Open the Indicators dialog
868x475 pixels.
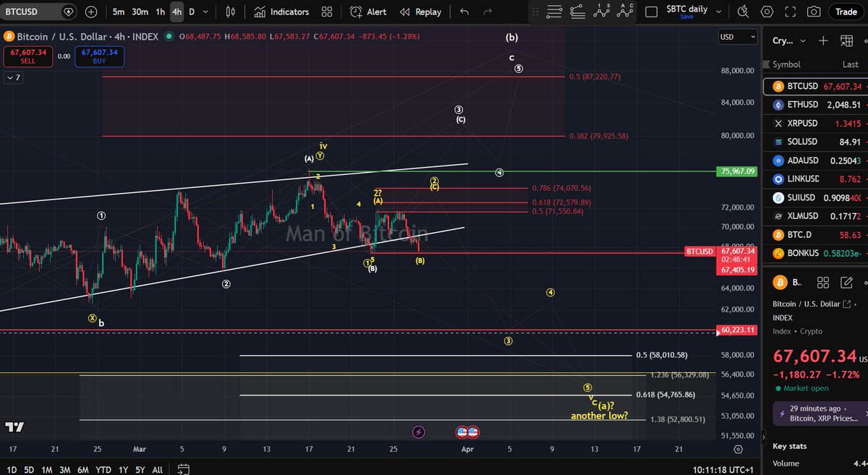tap(281, 12)
